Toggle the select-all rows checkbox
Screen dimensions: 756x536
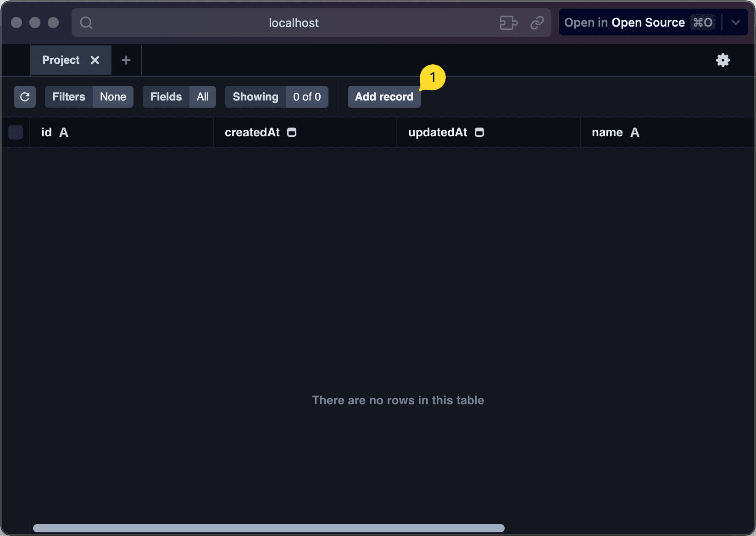click(16, 133)
